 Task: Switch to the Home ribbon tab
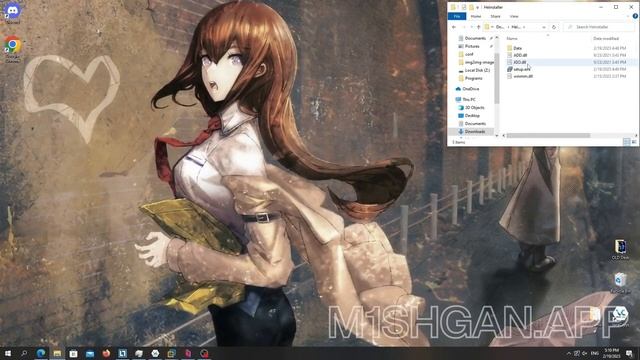point(476,16)
